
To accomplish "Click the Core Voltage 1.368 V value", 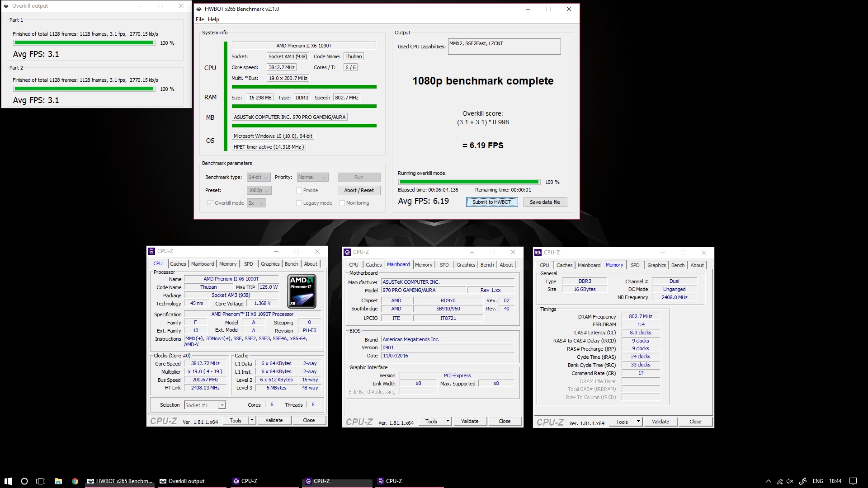I will pos(262,303).
